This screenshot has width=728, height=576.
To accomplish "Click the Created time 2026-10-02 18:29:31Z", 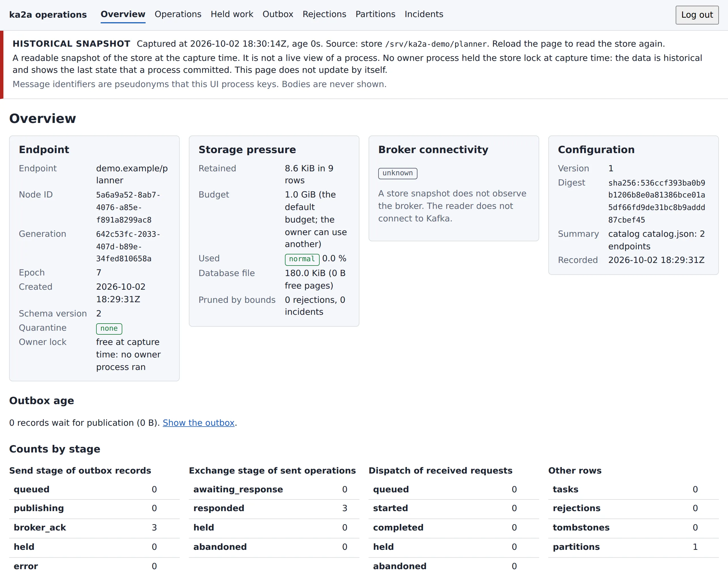I will (x=121, y=293).
